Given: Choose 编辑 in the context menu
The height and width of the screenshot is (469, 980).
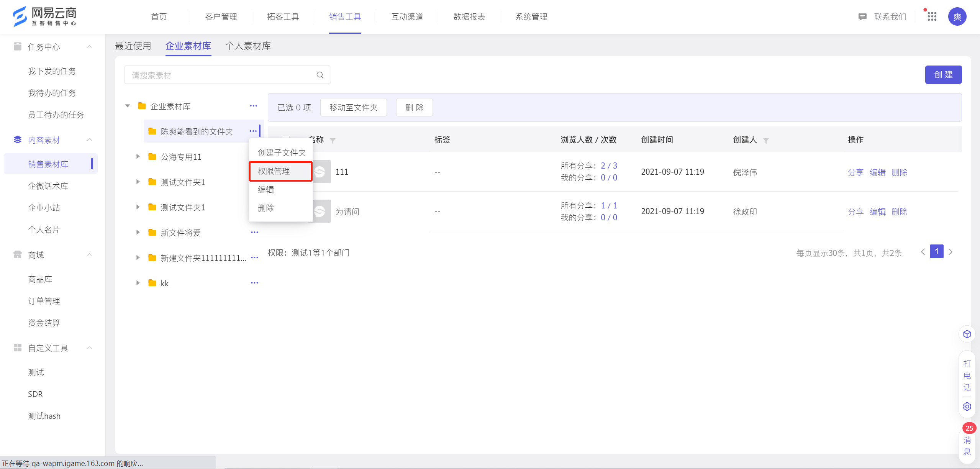Looking at the screenshot, I should (281, 189).
